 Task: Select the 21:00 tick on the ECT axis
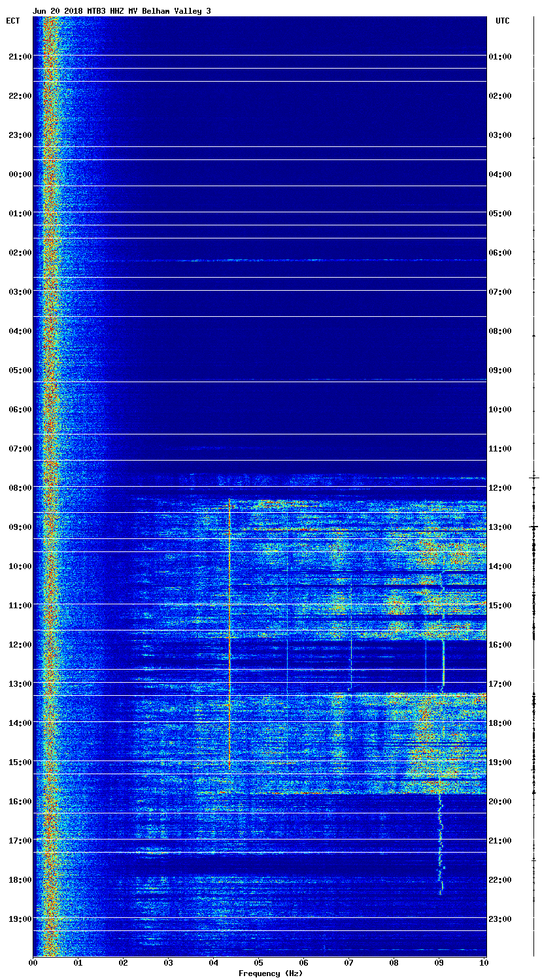[x=20, y=57]
